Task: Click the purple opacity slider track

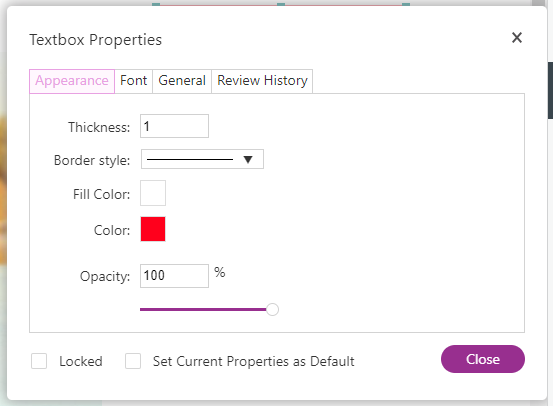Action: pos(203,309)
